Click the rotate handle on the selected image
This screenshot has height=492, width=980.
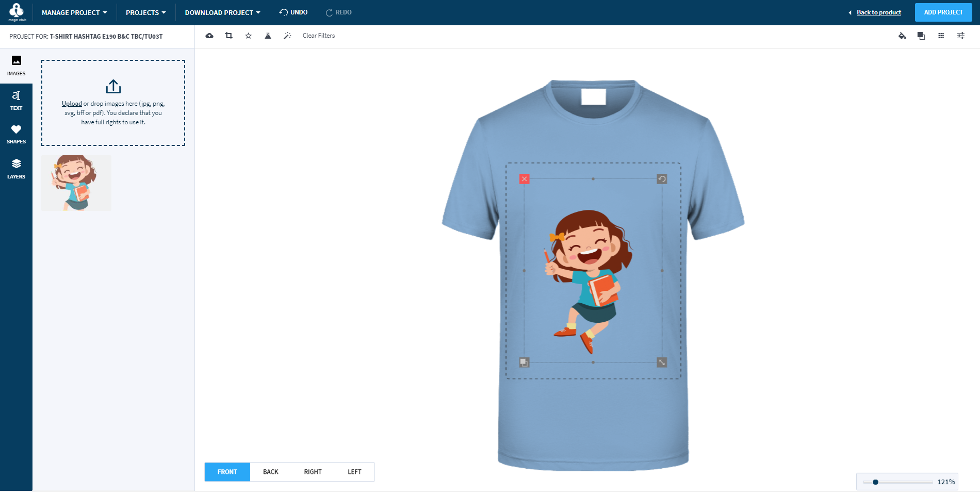662,179
